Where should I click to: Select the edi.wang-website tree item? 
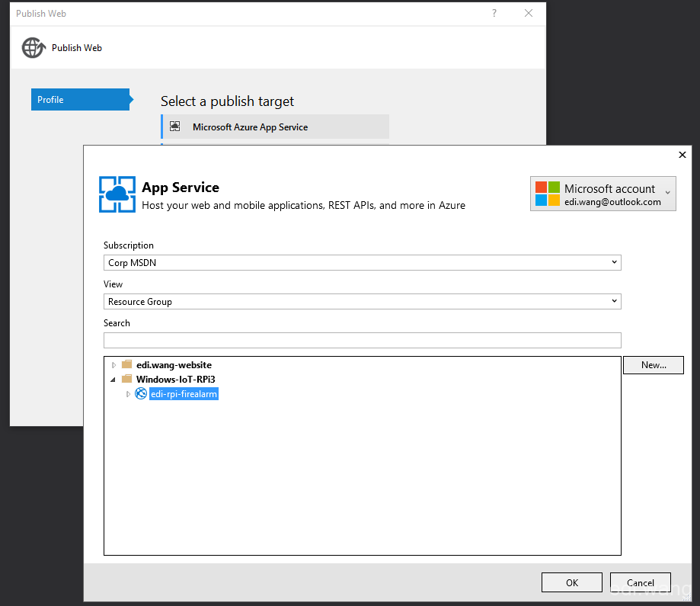[x=174, y=364]
